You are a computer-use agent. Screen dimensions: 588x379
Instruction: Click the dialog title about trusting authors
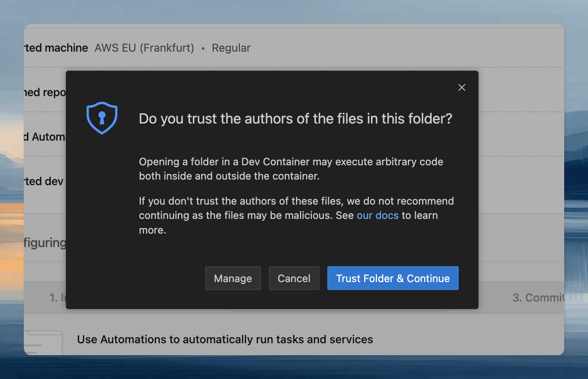tap(295, 118)
